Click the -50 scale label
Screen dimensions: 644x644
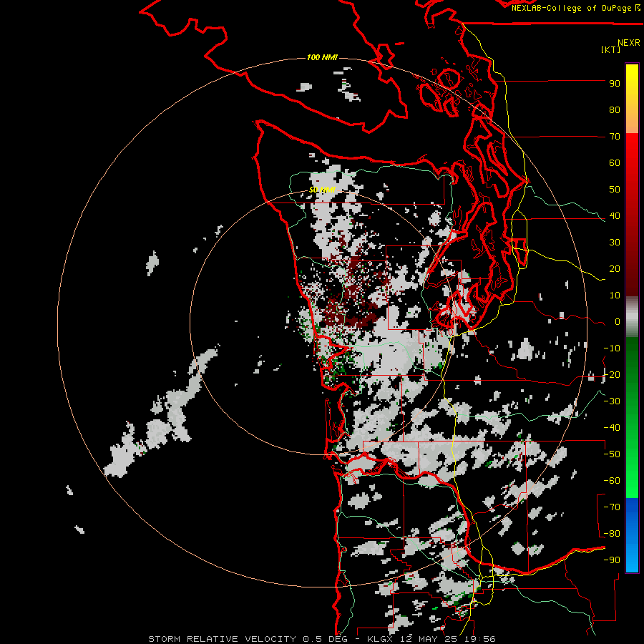click(612, 454)
